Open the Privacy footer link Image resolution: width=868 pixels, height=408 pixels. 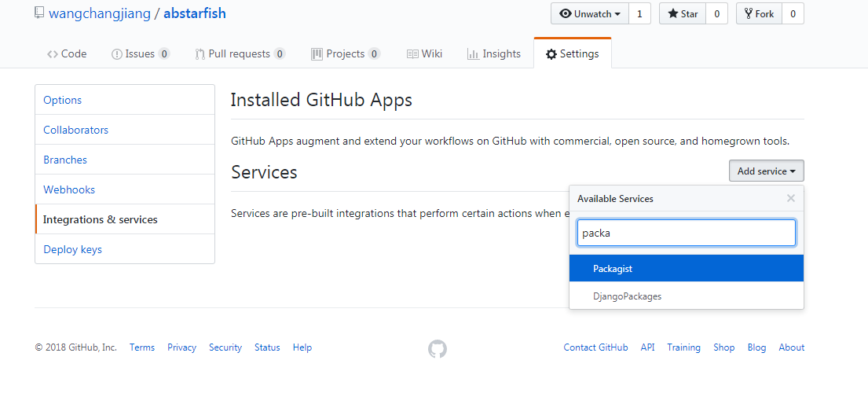click(181, 347)
